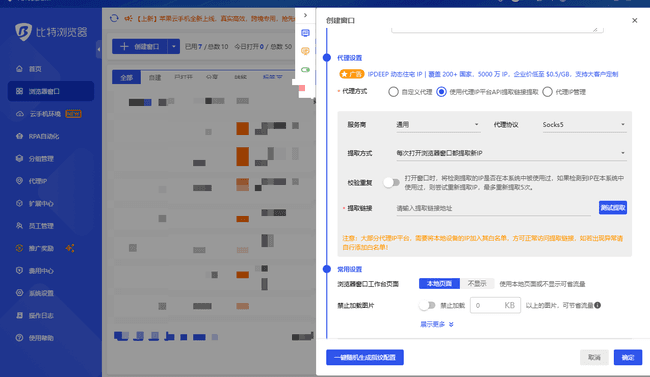The image size is (650, 377).
Task: Click the 首页 home icon in sidebar
Action: 19,68
